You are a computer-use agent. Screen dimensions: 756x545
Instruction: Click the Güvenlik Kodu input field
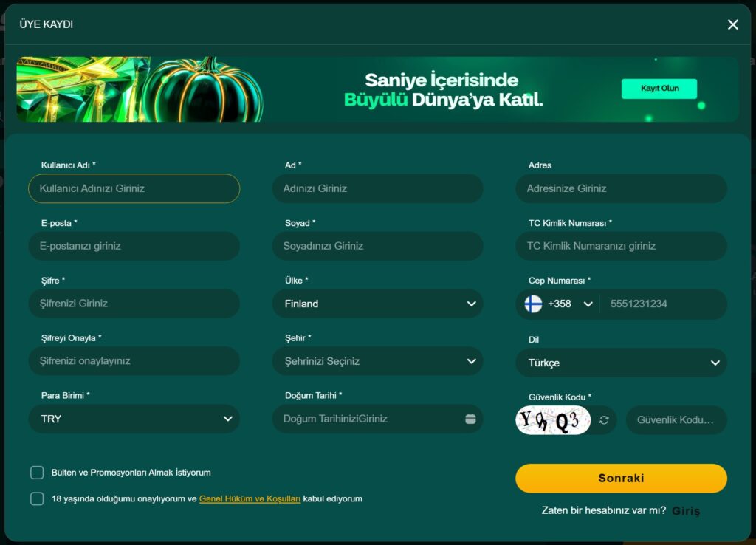tap(676, 419)
